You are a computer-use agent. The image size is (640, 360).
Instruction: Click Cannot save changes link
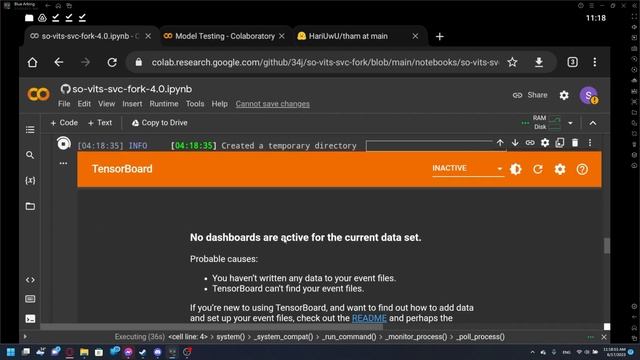(x=272, y=104)
